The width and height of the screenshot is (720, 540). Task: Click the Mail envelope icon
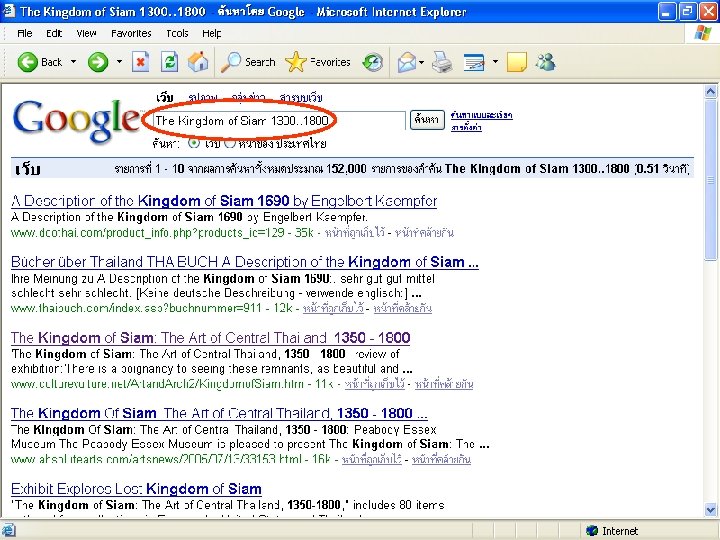406,62
